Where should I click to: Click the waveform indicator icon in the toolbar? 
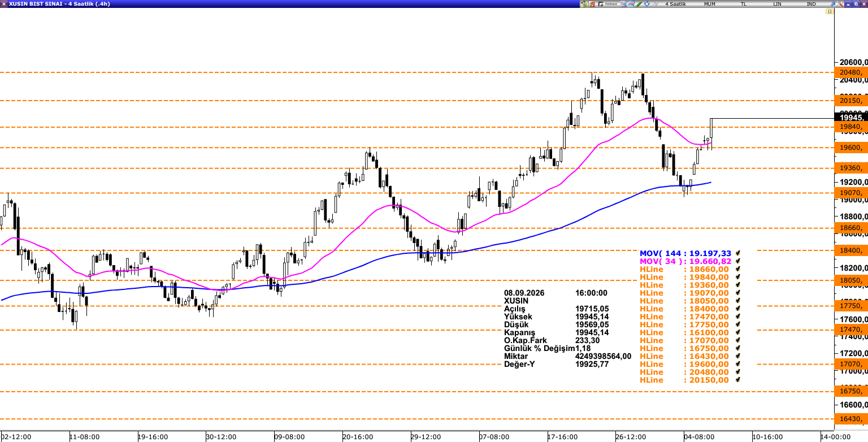[655, 4]
